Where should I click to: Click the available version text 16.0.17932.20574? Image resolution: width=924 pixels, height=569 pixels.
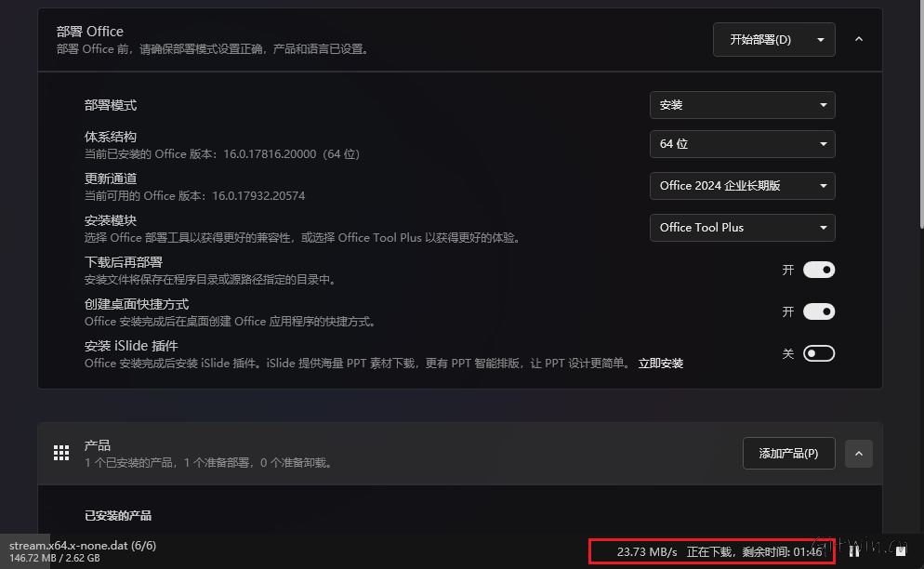coord(258,196)
